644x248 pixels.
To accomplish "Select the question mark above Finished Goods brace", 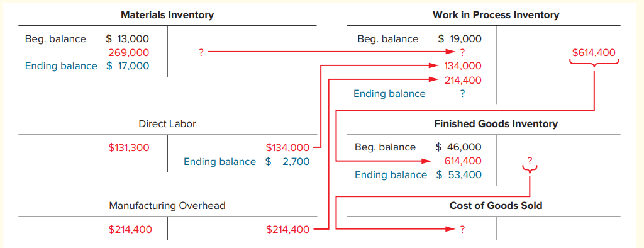I will [x=530, y=159].
